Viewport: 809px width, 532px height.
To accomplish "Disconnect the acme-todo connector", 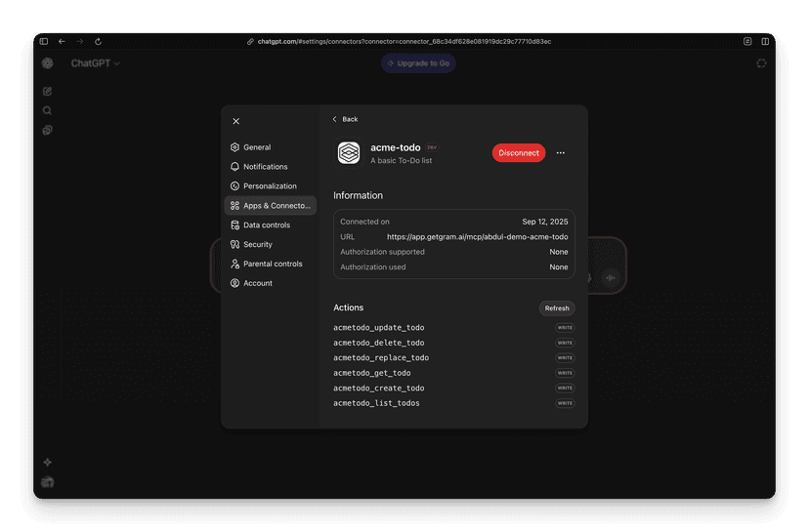I will [x=519, y=153].
